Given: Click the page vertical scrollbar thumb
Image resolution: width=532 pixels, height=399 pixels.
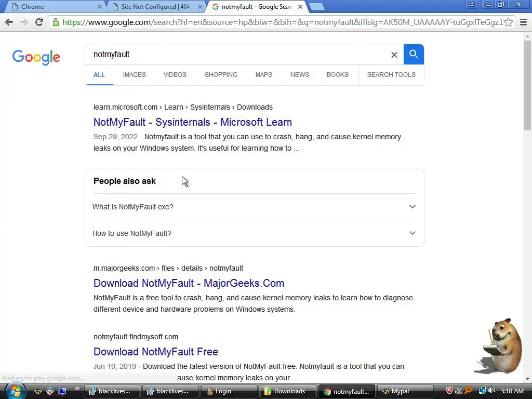Looking at the screenshot, I should pos(527,86).
